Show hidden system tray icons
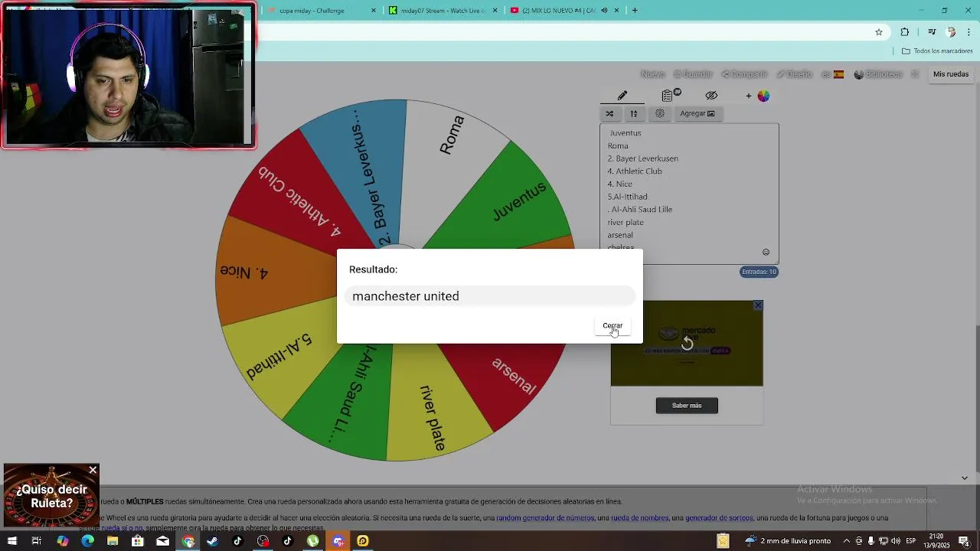 click(x=847, y=541)
